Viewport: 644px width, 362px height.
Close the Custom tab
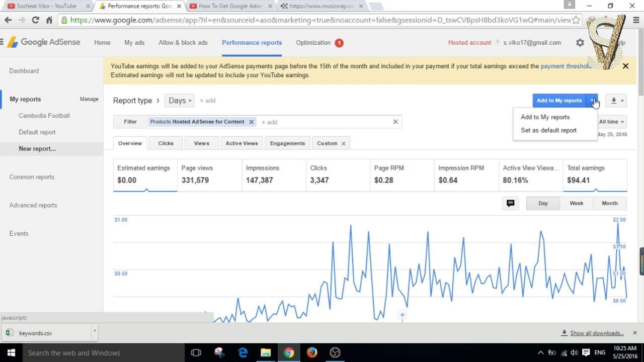coord(344,143)
